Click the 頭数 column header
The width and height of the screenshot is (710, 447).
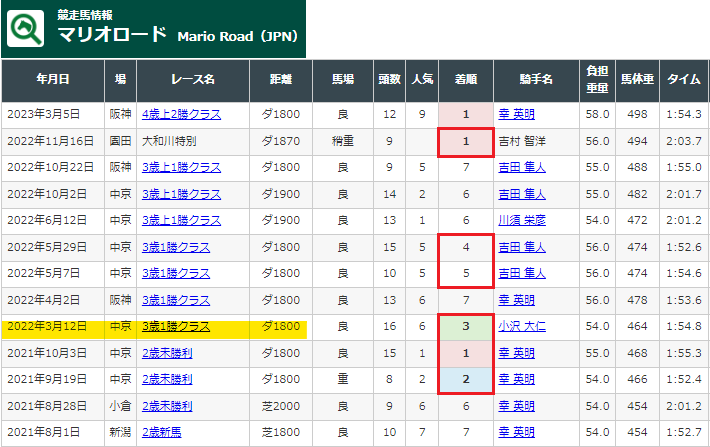389,80
